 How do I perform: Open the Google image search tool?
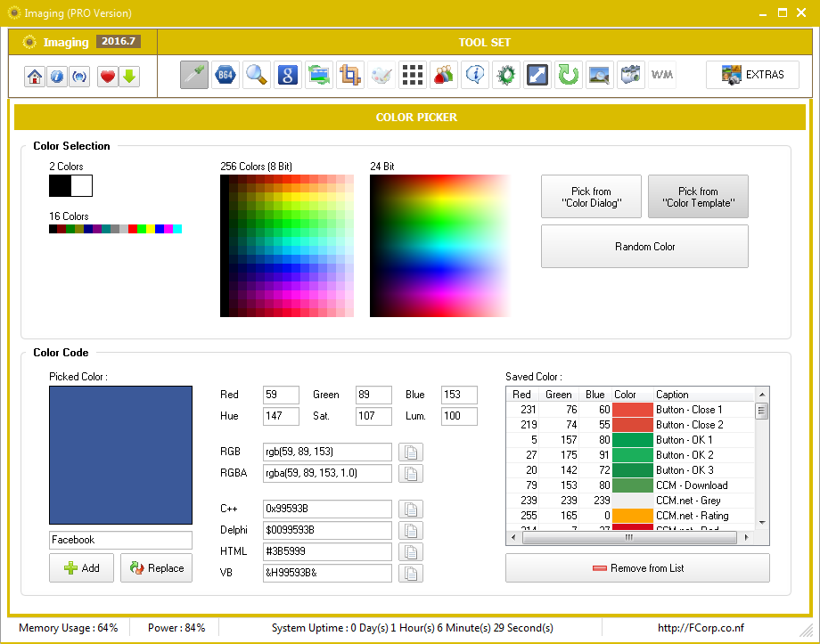pos(288,75)
